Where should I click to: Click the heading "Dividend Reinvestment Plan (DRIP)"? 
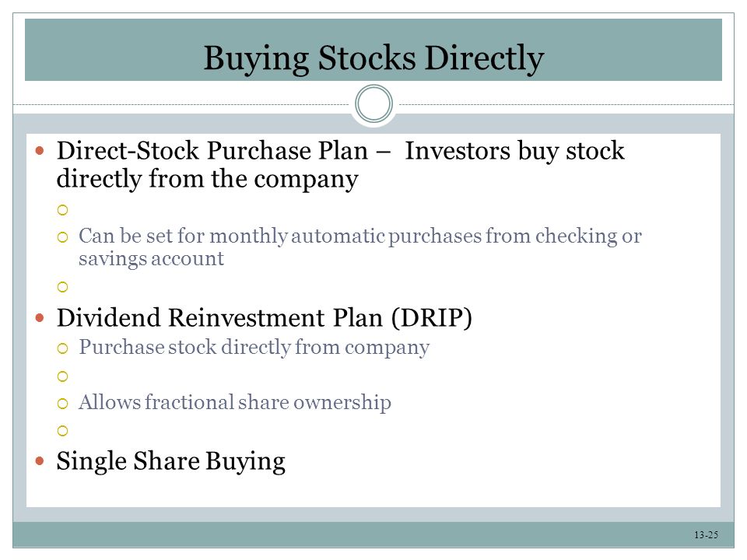[x=265, y=318]
